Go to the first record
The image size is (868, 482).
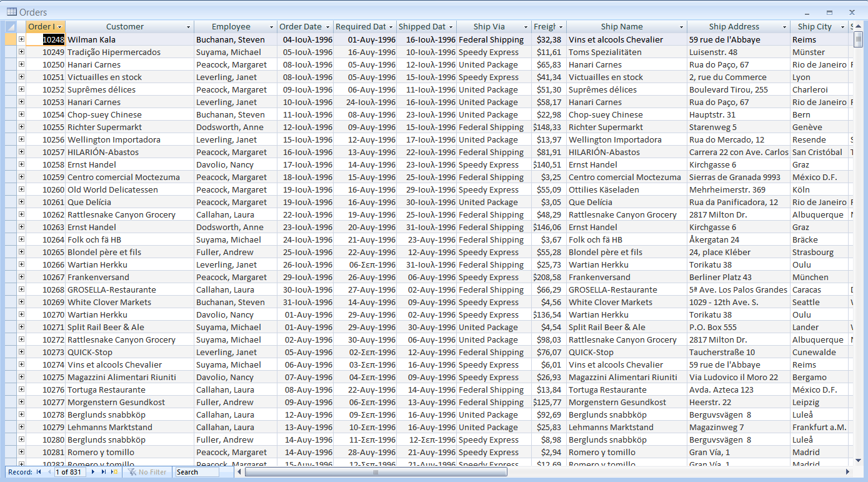[x=39, y=472]
